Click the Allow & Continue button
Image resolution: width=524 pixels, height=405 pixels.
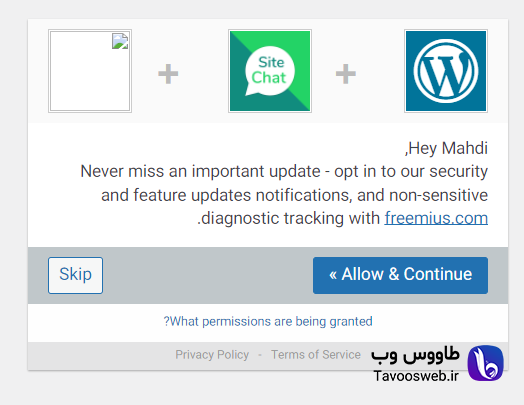400,275
